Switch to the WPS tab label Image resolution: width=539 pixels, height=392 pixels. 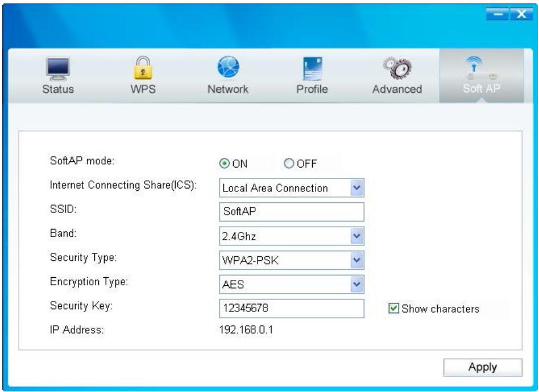143,89
